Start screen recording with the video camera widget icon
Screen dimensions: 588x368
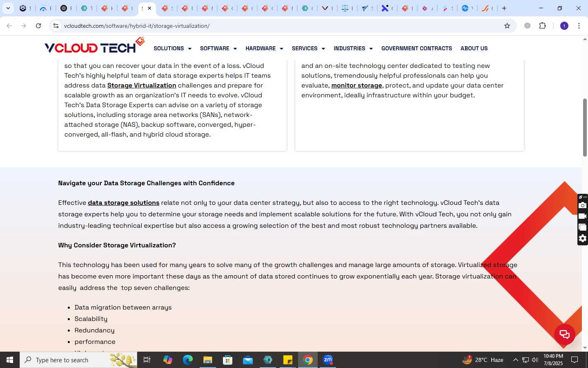(583, 216)
